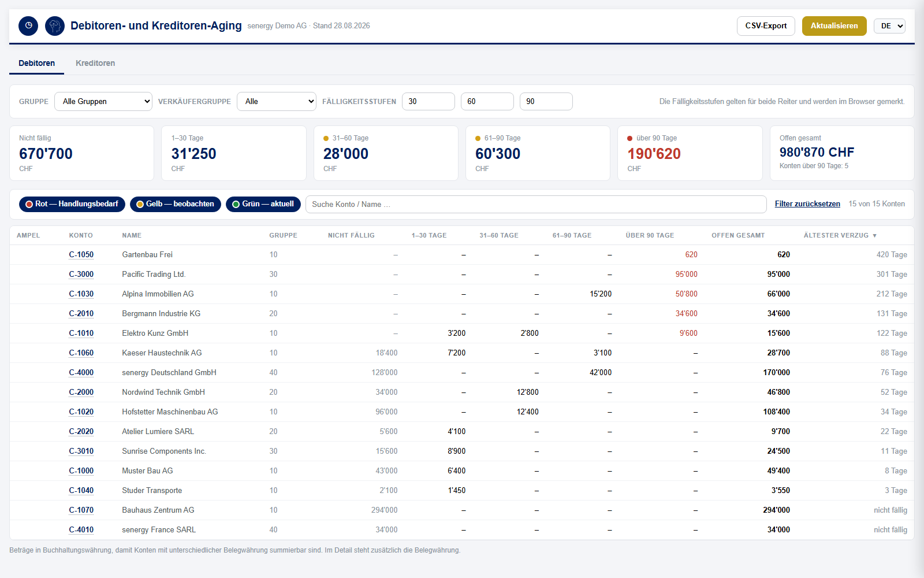924x578 pixels.
Task: Click the first Fälligkeitsstufe field with 30
Action: pos(429,101)
